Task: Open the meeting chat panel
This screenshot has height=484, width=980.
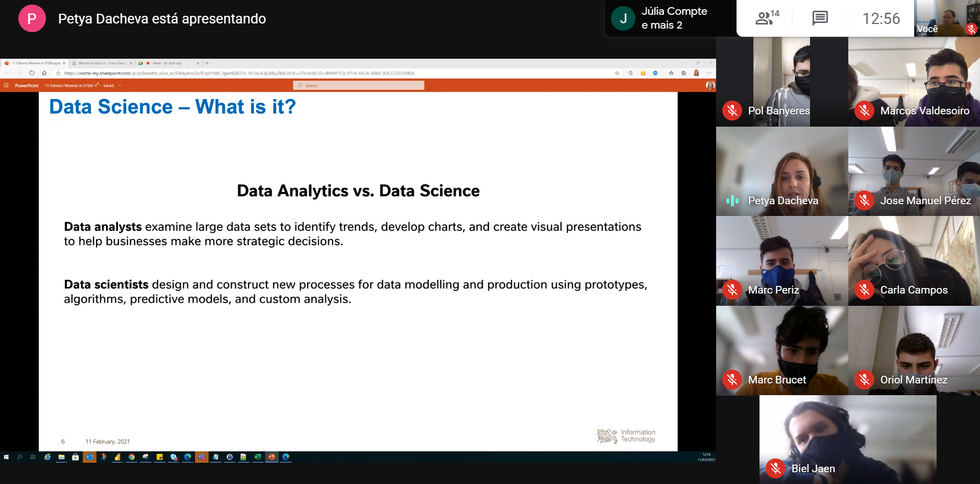Action: pyautogui.click(x=820, y=18)
